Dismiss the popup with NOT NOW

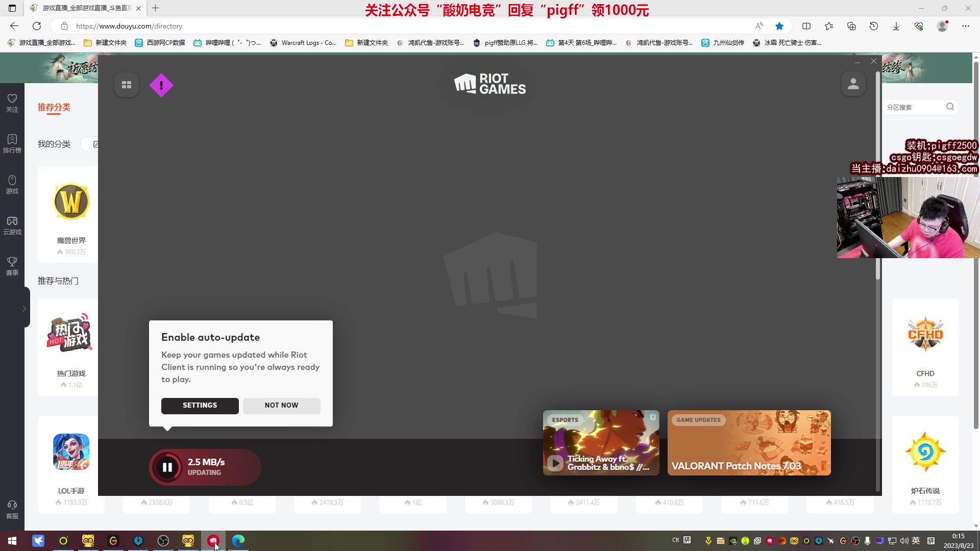click(282, 406)
